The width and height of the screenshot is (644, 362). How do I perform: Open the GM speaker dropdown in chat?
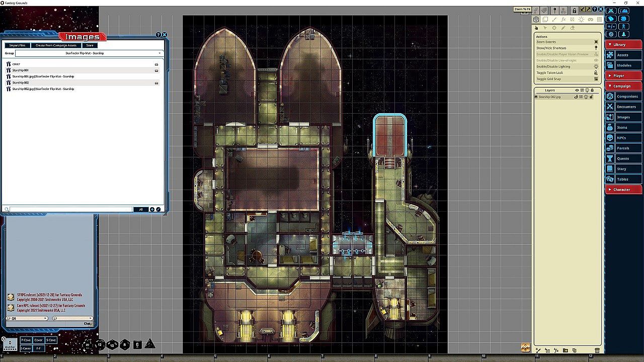[27, 318]
